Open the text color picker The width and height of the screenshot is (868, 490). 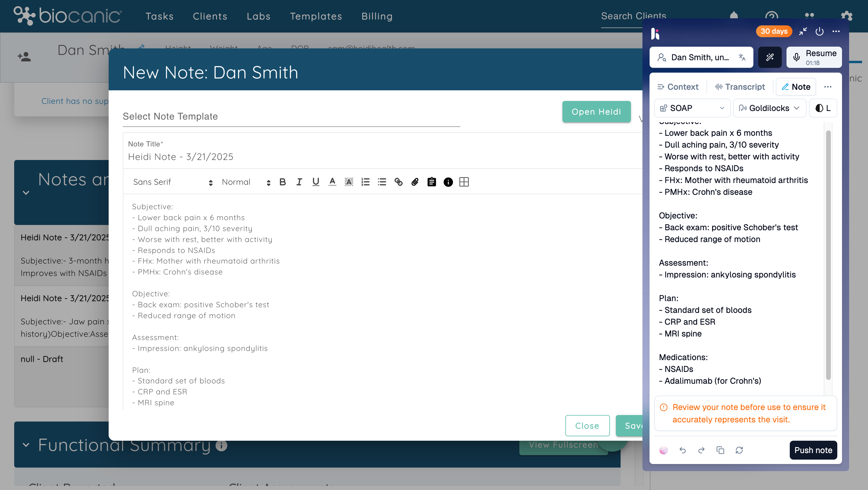coord(332,182)
